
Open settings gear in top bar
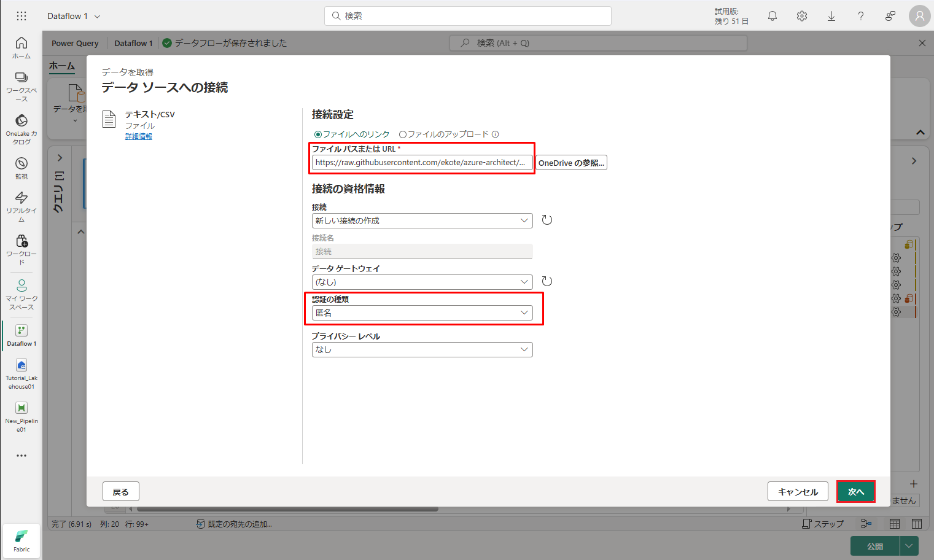802,16
